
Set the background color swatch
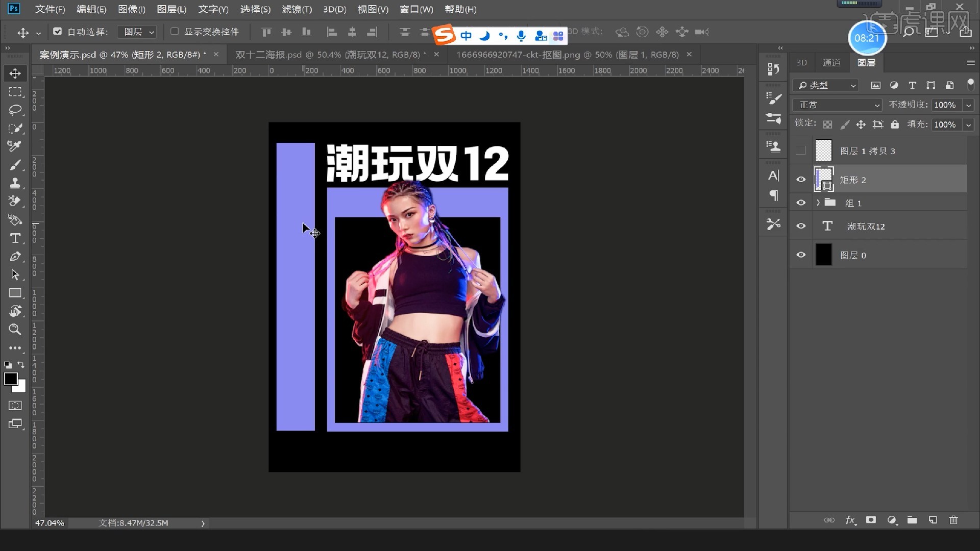[x=21, y=389]
